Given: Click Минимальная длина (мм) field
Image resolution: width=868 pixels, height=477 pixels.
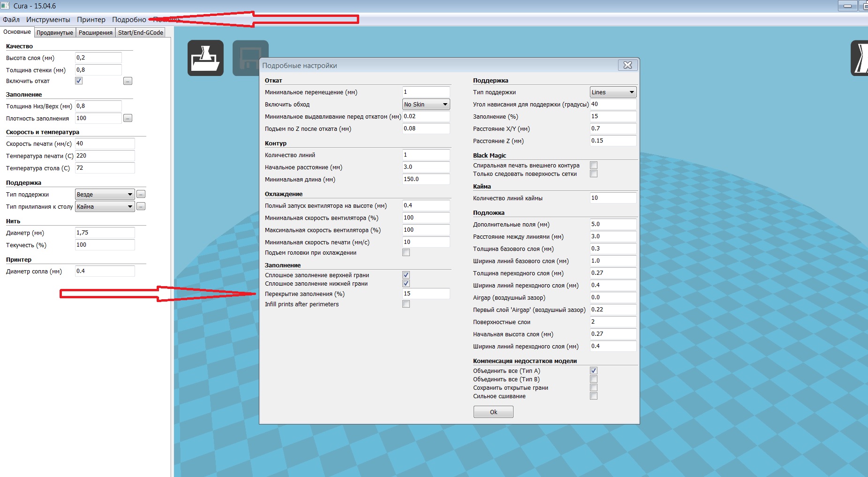Looking at the screenshot, I should pos(426,179).
